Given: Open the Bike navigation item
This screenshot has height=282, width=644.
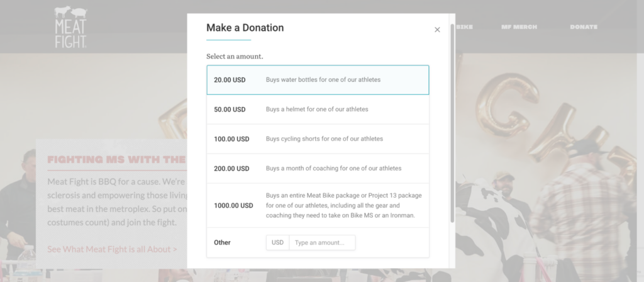Looking at the screenshot, I should coord(465,26).
